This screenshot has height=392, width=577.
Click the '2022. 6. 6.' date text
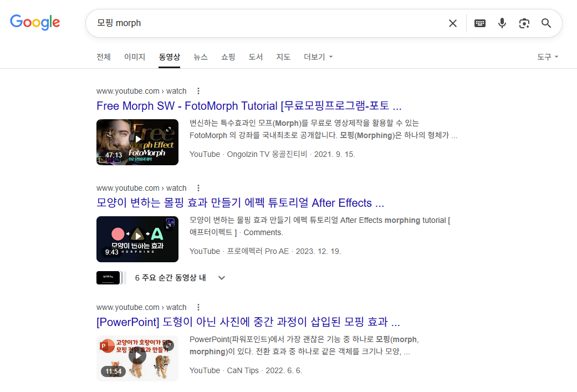[x=284, y=370]
